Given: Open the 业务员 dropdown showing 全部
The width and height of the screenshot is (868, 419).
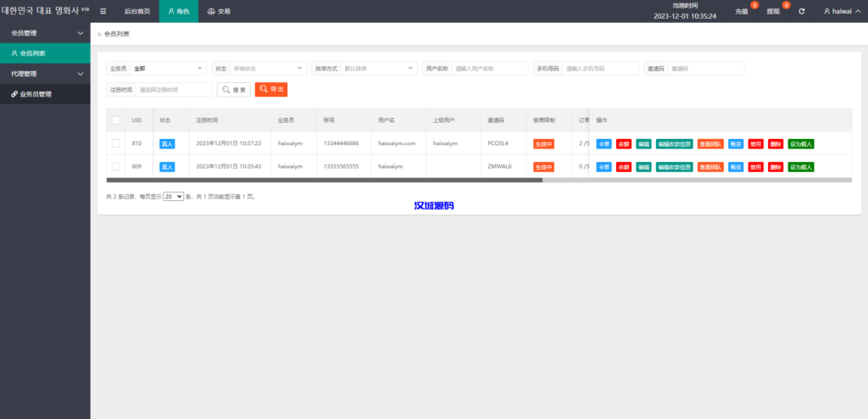Looking at the screenshot, I should 168,69.
